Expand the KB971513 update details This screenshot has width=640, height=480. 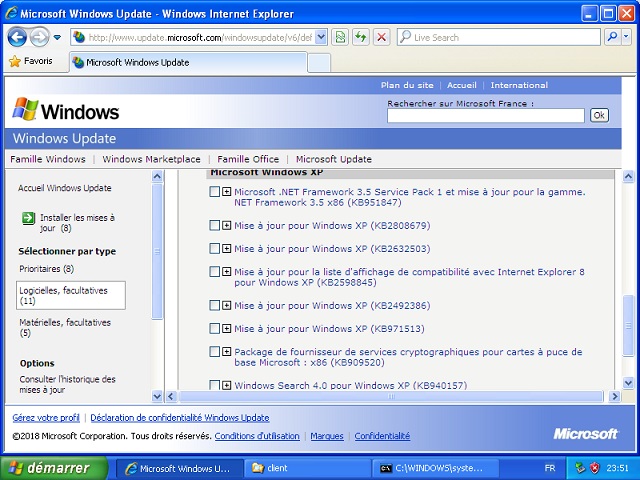click(x=227, y=329)
